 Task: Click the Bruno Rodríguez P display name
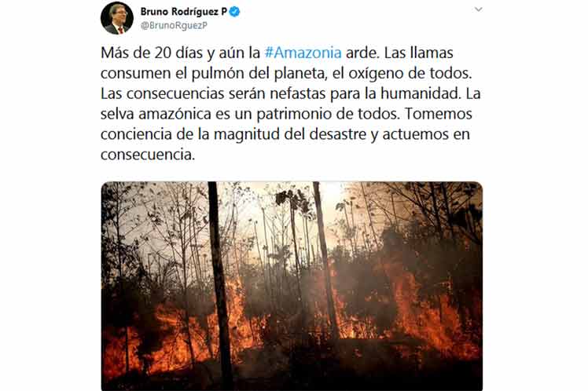coord(184,12)
